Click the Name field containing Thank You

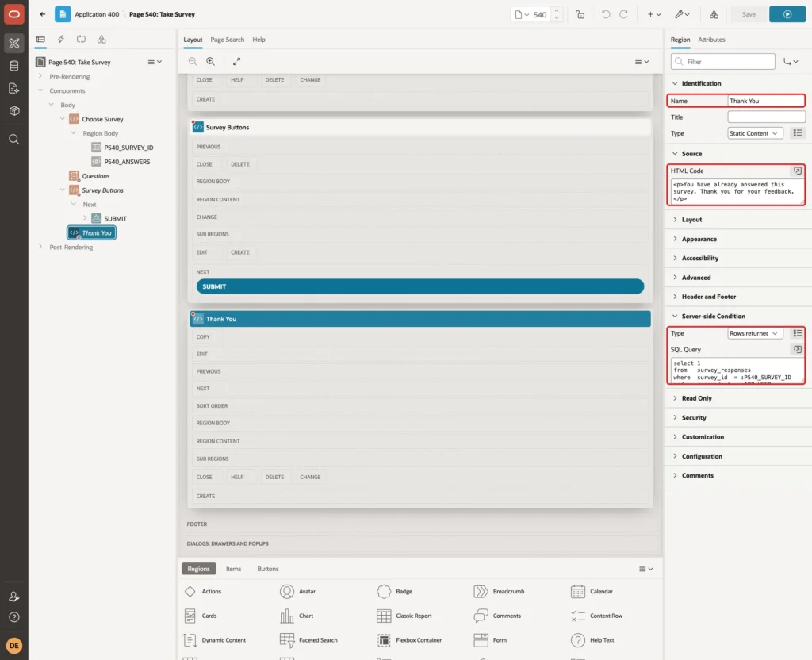click(x=766, y=101)
